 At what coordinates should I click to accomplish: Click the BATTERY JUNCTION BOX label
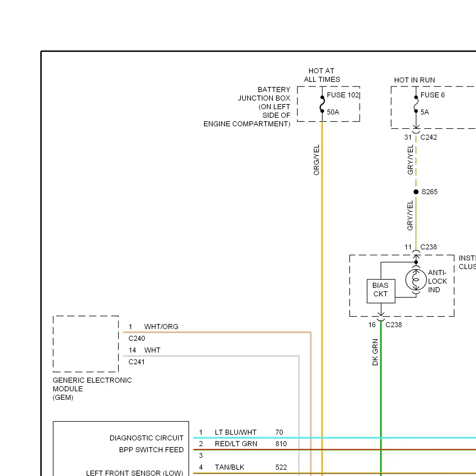pos(264,94)
